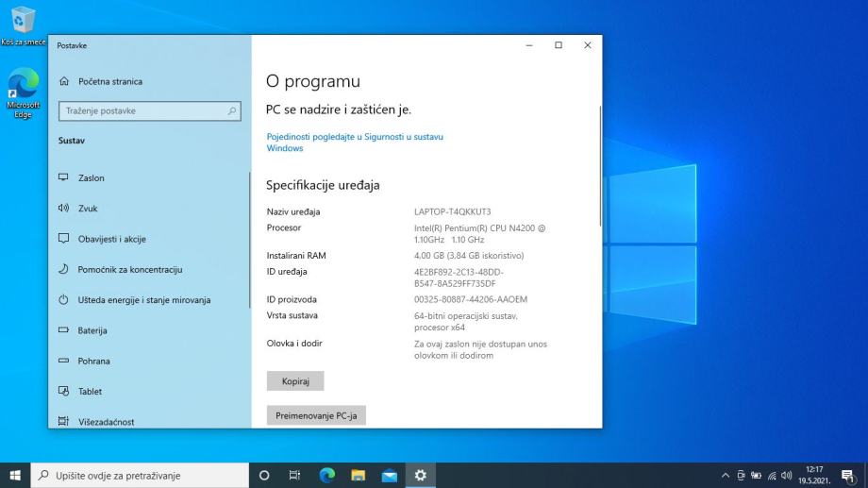The width and height of the screenshot is (868, 488).
Task: Select the Pohrana storage icon
Action: click(x=63, y=361)
